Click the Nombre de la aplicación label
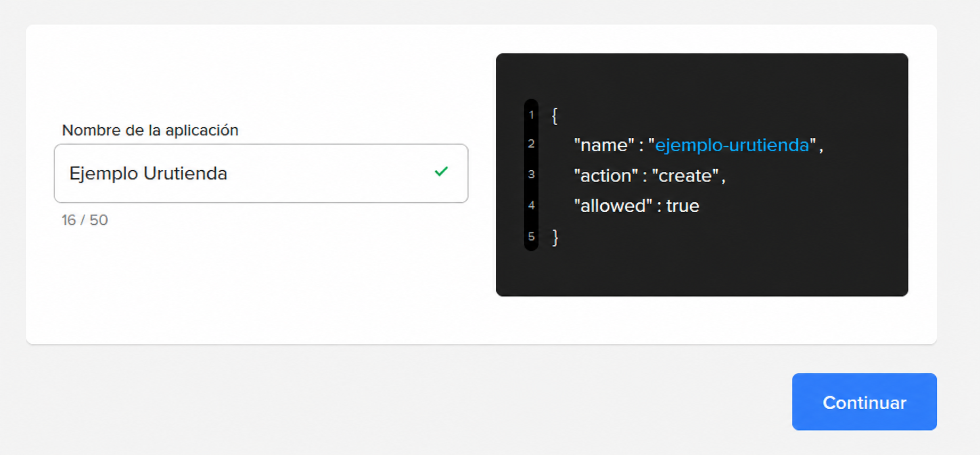The width and height of the screenshot is (980, 455). pos(150,130)
